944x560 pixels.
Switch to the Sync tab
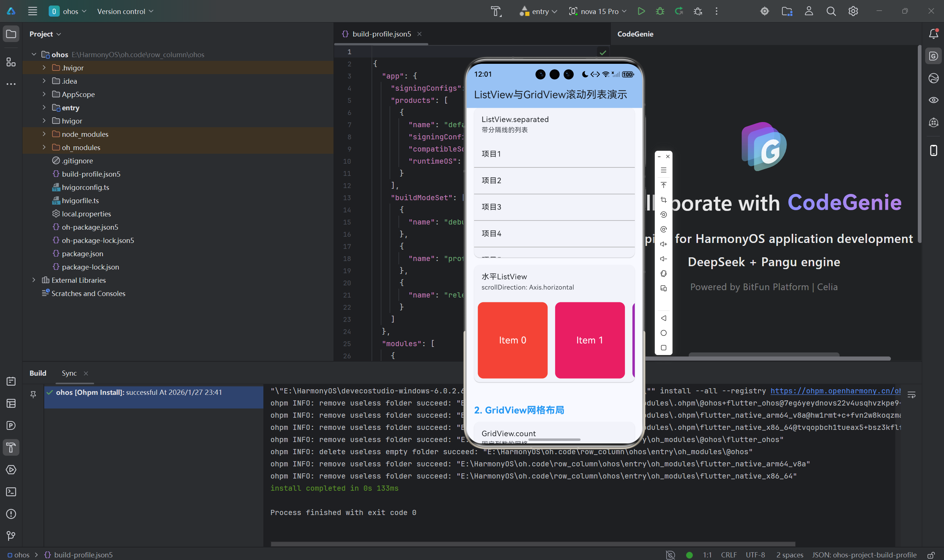[x=69, y=373]
